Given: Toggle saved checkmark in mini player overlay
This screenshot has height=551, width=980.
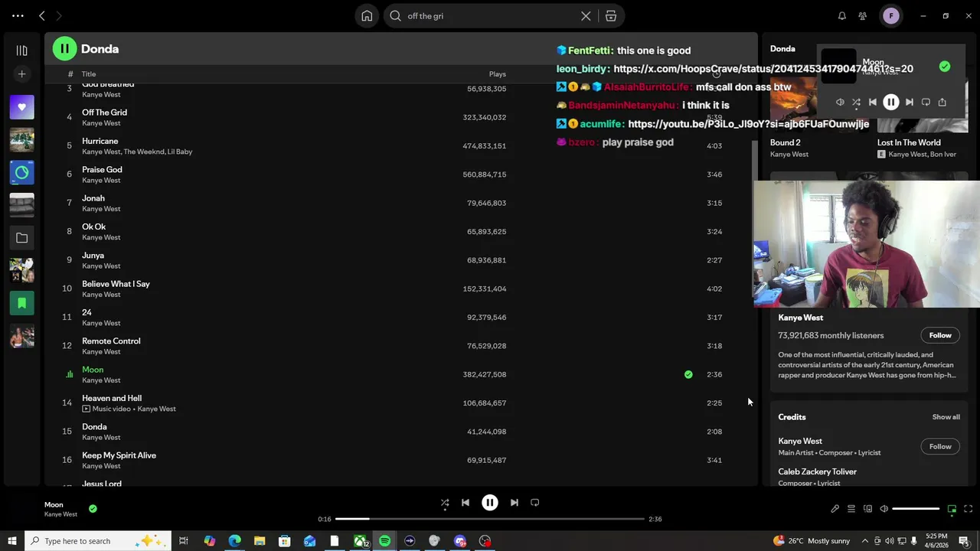Looking at the screenshot, I should pyautogui.click(x=945, y=67).
